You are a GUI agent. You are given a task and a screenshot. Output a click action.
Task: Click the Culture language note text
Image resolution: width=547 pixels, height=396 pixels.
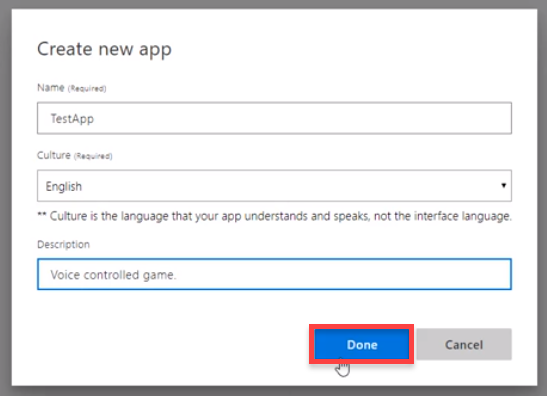[x=275, y=217]
